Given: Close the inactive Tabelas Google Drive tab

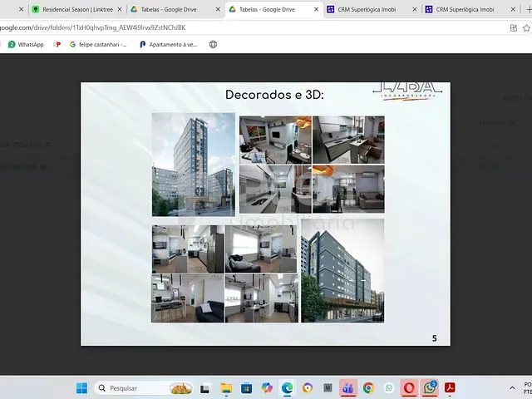Looking at the screenshot, I should click(x=218, y=9).
